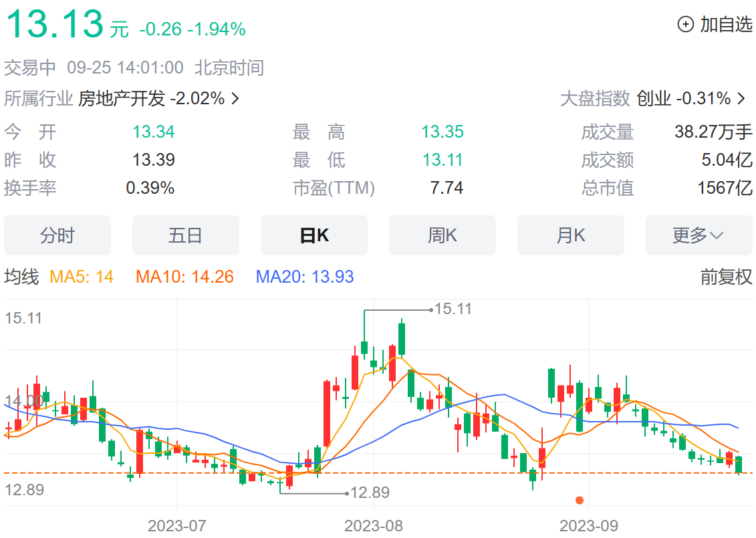Click the last candlestick on the chart
This screenshot has height=538, width=756.
pos(739,464)
